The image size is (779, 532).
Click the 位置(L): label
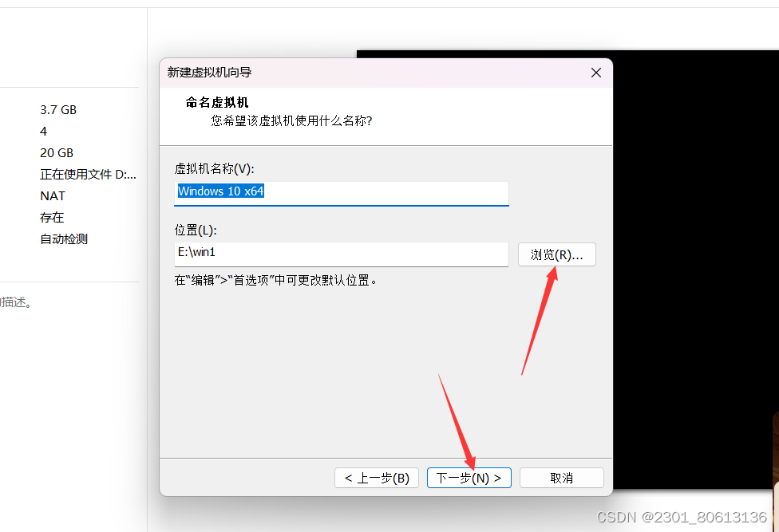(x=196, y=231)
